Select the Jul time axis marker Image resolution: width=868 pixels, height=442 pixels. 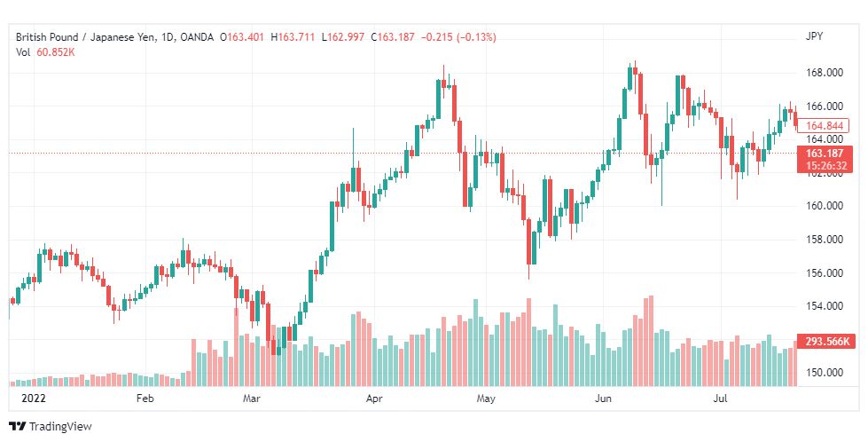[x=720, y=399]
